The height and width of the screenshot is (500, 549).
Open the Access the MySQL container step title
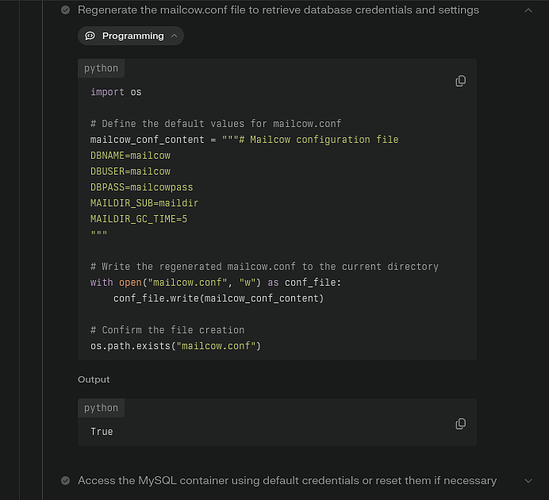point(287,480)
